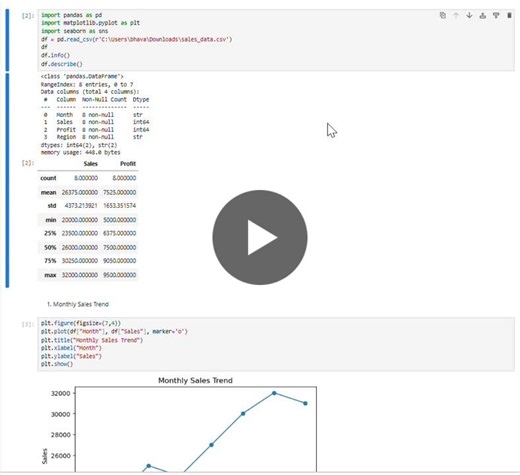Click the std Profit value 1653.351574
Screen dimensions: 520x475
pyautogui.click(x=119, y=205)
